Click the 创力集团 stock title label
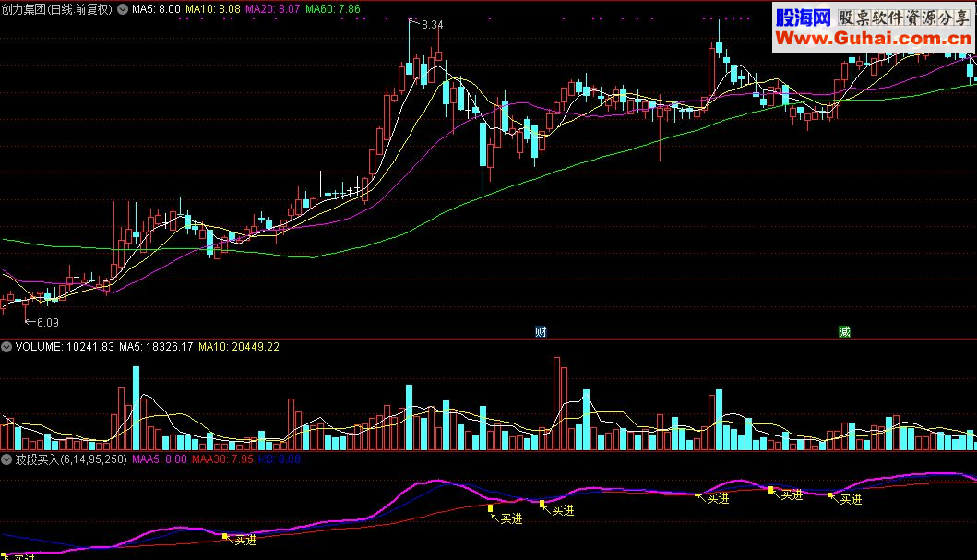 (x=56, y=9)
